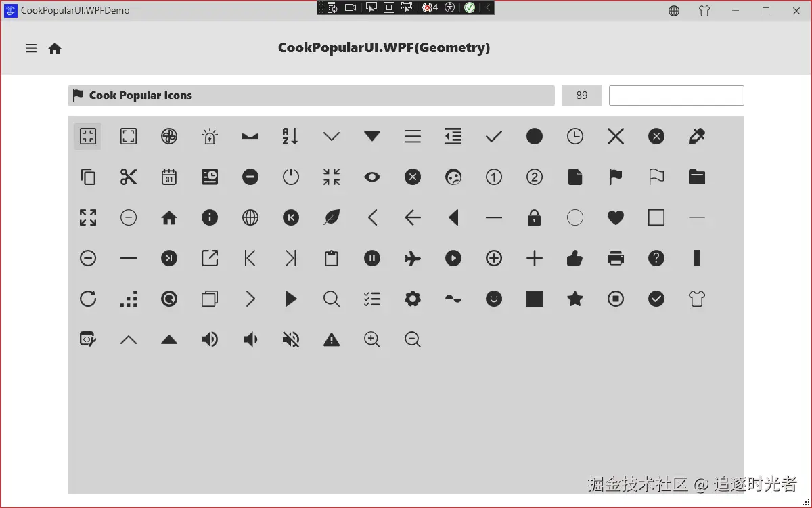Select the alarm siren light icon
The height and width of the screenshot is (508, 812).
[210, 136]
